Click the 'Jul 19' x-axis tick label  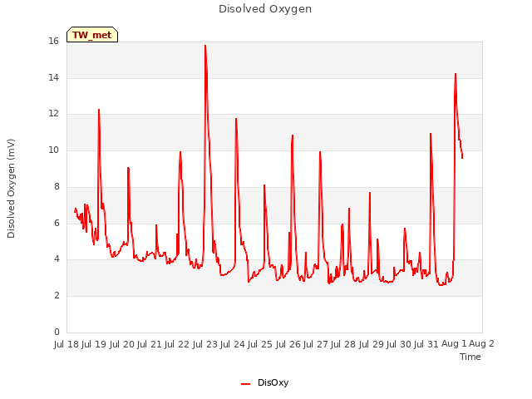94,344
